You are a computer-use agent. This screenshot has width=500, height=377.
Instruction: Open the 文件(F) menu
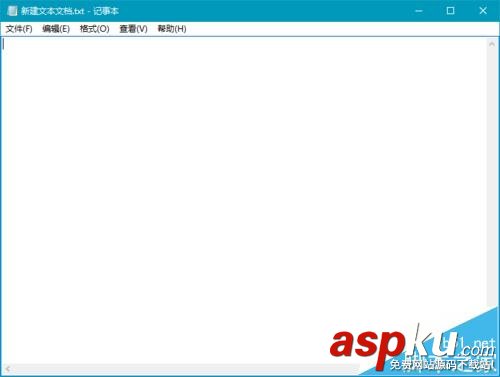19,29
